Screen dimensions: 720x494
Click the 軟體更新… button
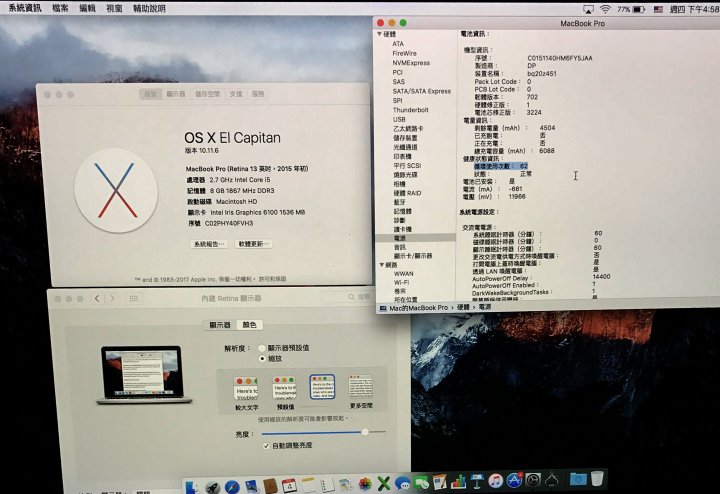click(x=253, y=244)
